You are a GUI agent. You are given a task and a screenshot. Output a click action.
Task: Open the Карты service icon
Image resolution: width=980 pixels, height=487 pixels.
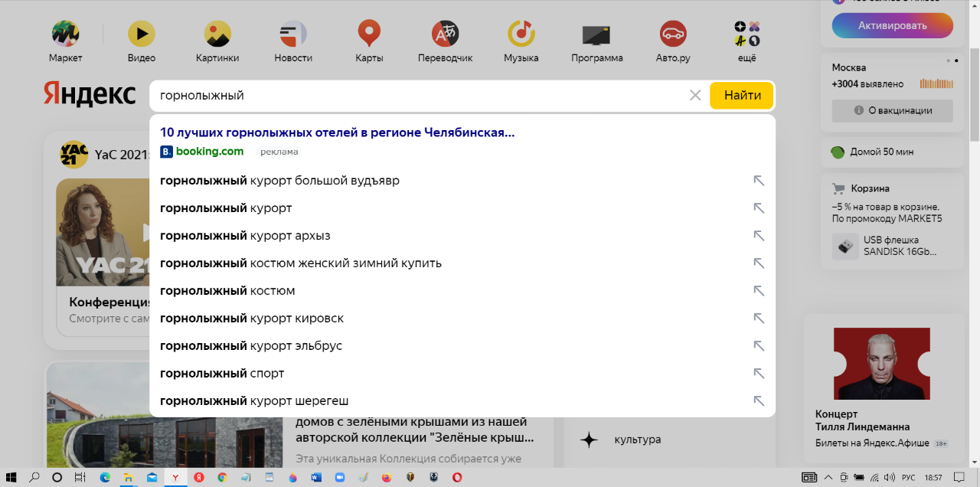pos(369,34)
